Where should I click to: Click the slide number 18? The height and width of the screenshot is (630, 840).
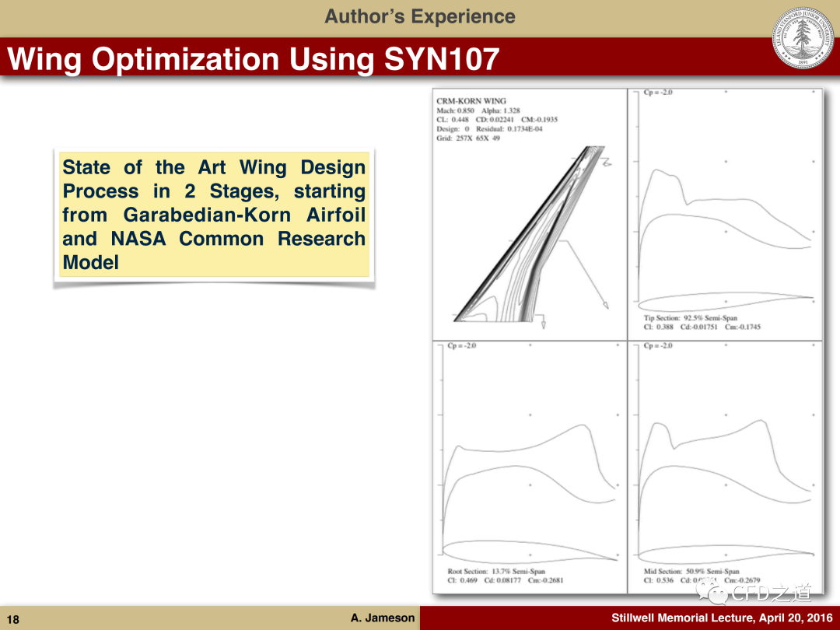pos(13,619)
